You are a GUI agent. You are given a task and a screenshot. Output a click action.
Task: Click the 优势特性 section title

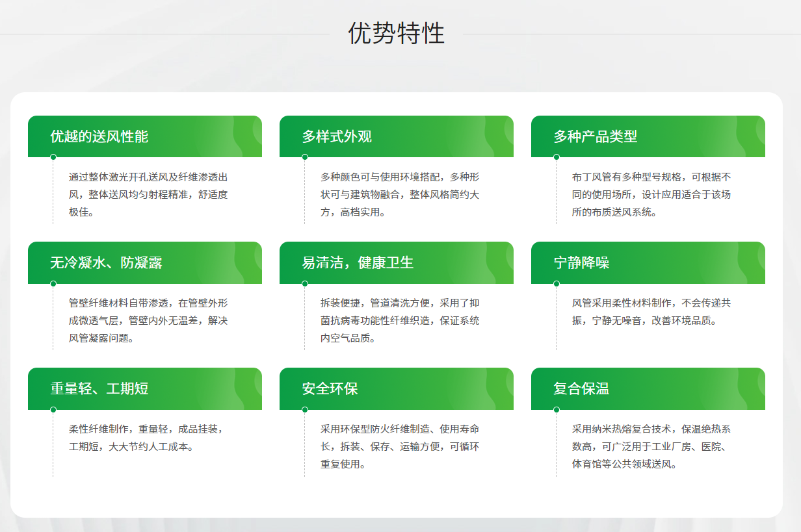tap(396, 33)
